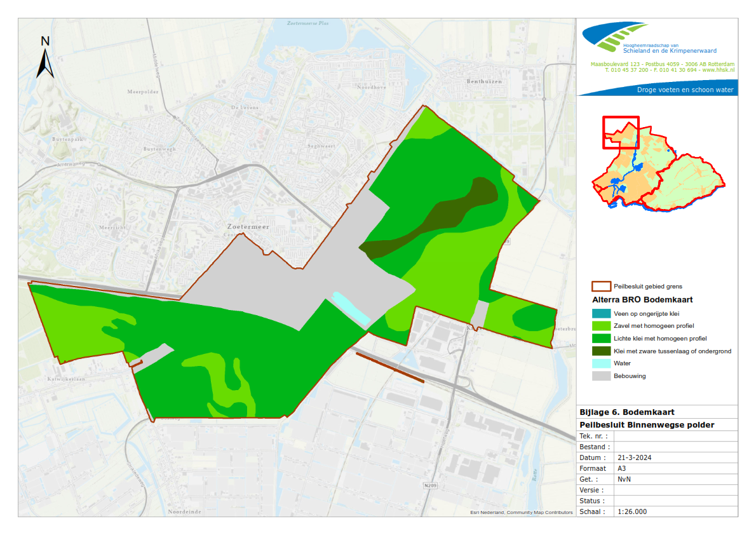Click the north arrow compass symbol
This screenshot has height=535, width=756.
pos(44,58)
